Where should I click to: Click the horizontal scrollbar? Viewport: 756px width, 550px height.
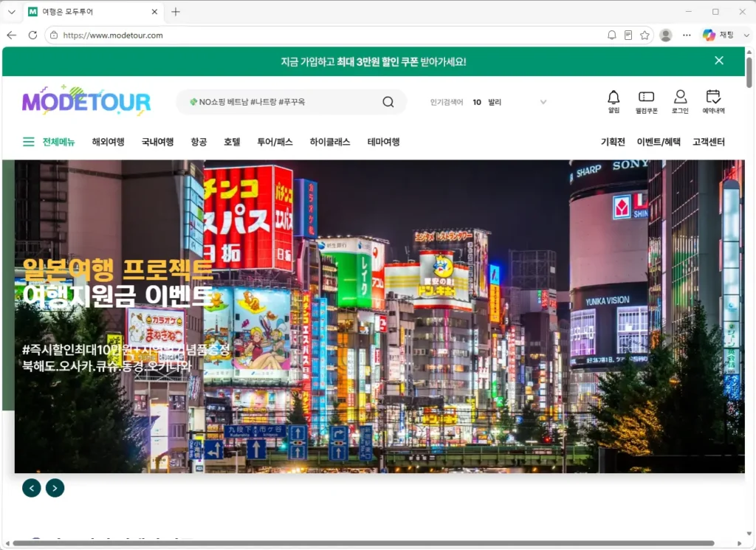coord(363,543)
